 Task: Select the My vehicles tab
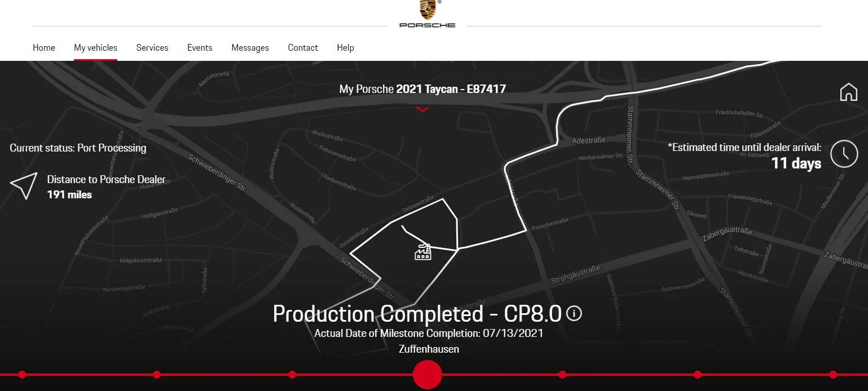point(96,48)
